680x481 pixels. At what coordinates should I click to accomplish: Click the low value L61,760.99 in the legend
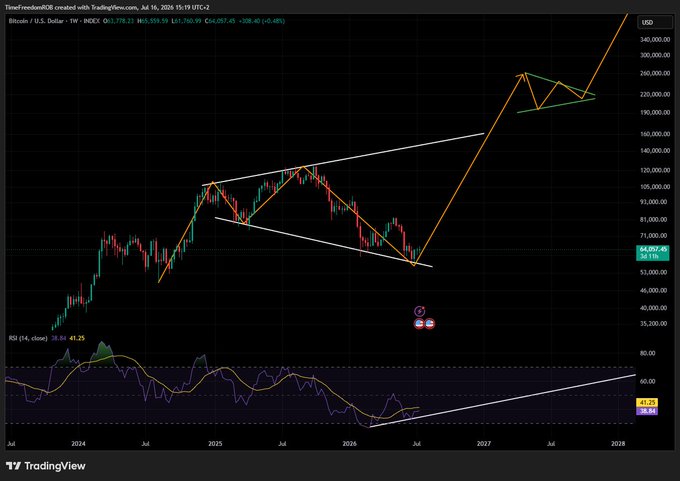[x=186, y=21]
